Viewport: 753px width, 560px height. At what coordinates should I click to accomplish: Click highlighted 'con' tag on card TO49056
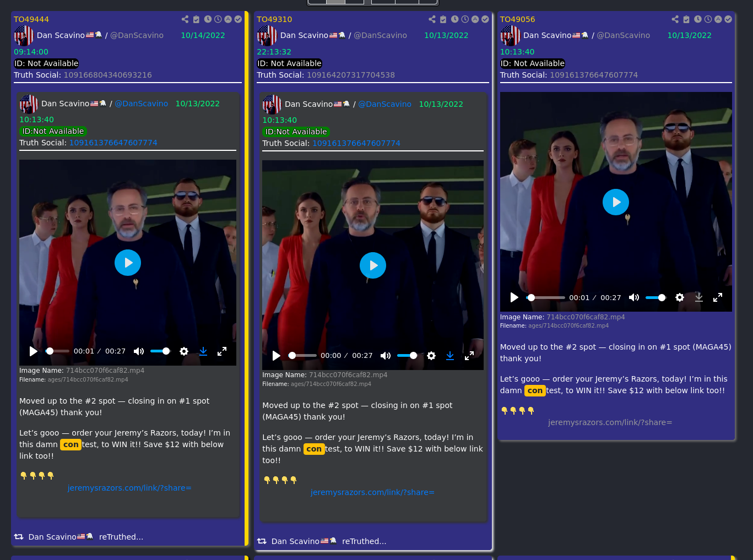[535, 390]
